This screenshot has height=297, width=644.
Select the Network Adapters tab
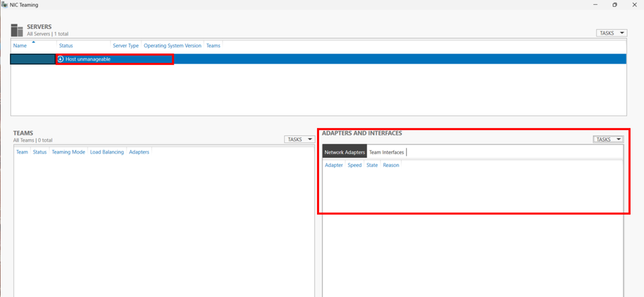point(344,152)
